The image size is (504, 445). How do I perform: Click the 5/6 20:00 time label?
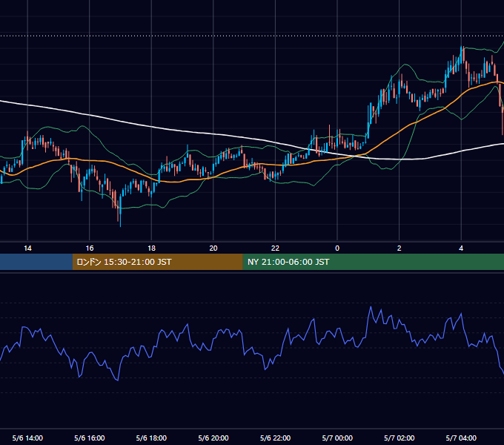(213, 438)
